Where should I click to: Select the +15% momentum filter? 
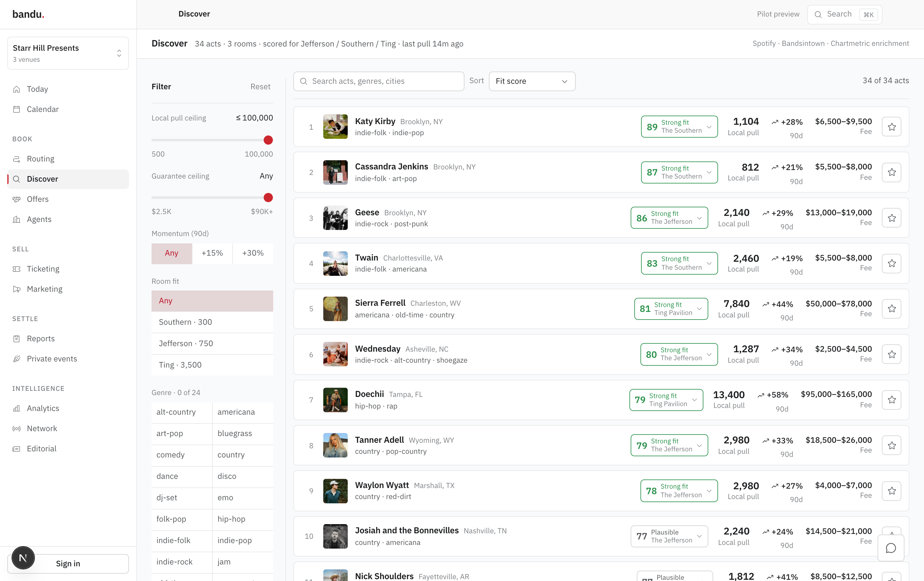click(212, 253)
